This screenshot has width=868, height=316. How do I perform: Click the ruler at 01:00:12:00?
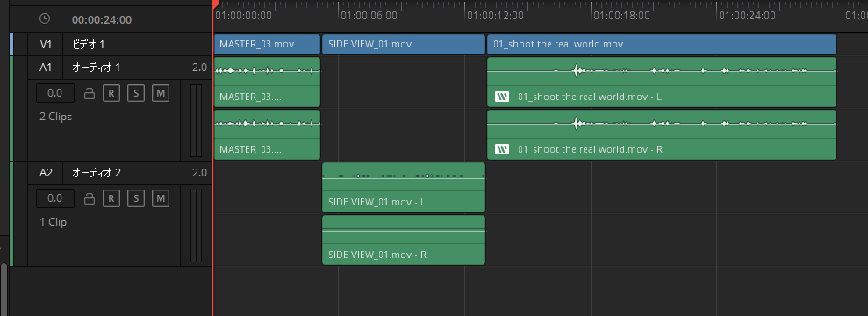coord(496,16)
